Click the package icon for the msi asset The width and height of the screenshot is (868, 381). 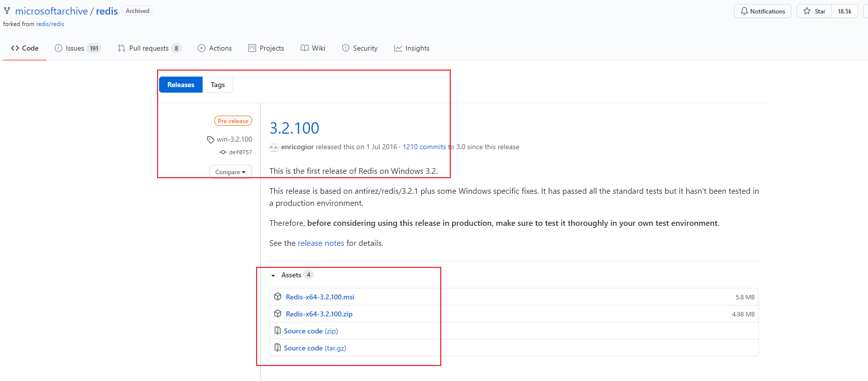coord(278,296)
